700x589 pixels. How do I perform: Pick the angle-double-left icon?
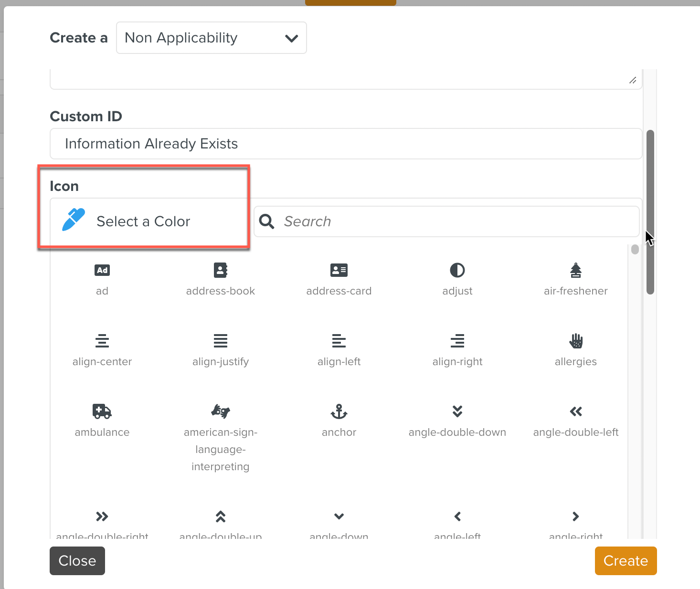coord(575,411)
